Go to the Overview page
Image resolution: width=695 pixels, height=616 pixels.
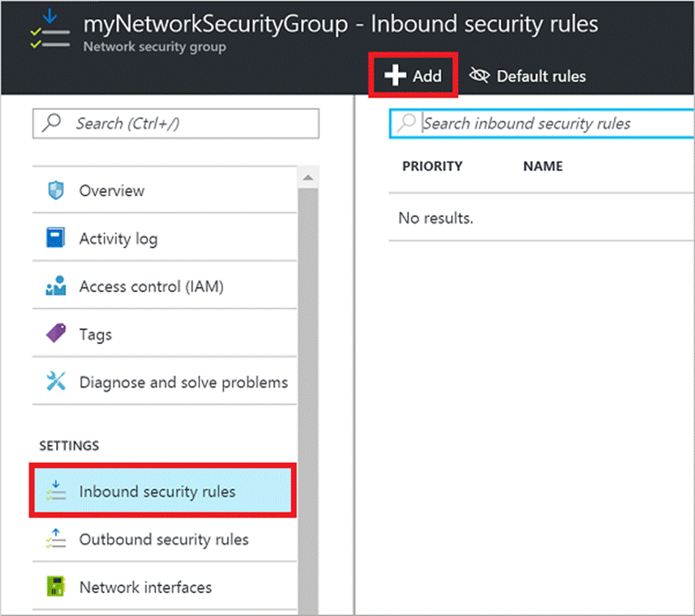(x=112, y=191)
